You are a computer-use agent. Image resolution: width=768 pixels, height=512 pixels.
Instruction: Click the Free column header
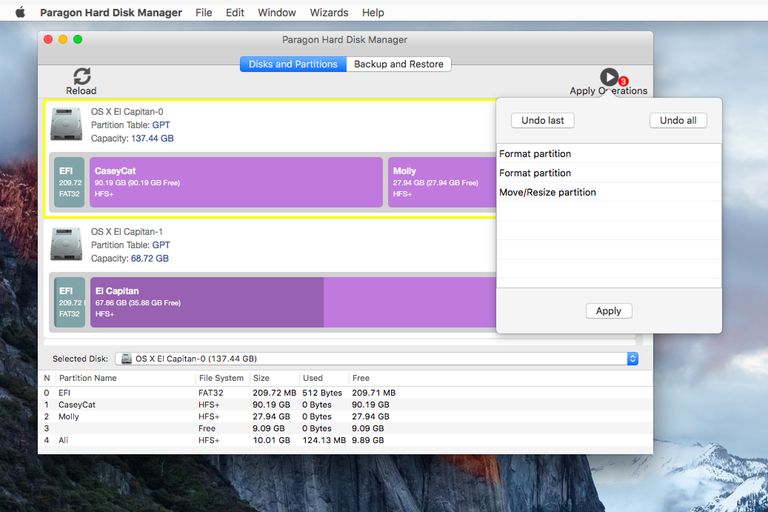point(360,378)
